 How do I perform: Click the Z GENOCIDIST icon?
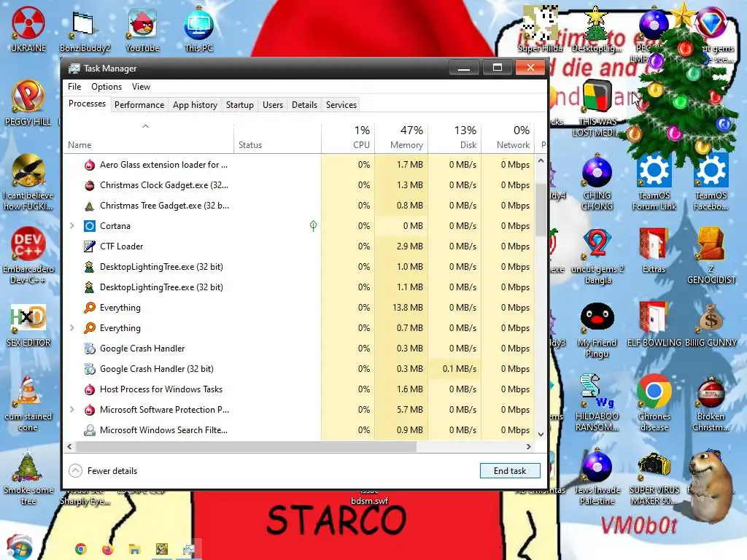point(711,256)
